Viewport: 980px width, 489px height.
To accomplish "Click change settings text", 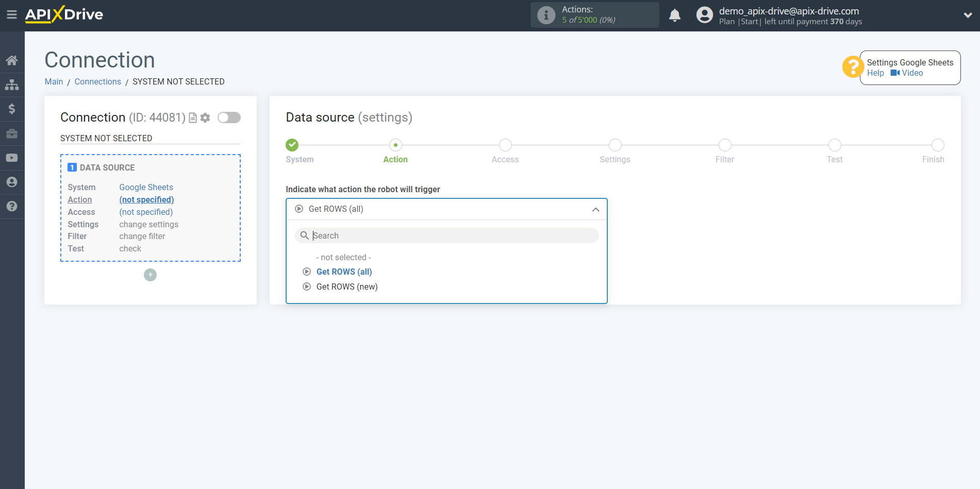I will coord(148,224).
